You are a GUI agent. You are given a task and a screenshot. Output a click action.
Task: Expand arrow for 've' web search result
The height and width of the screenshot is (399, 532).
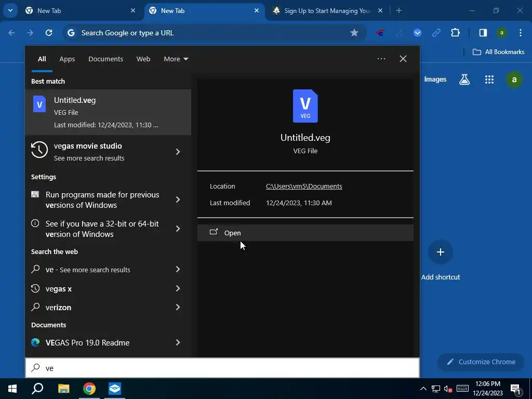(x=178, y=270)
